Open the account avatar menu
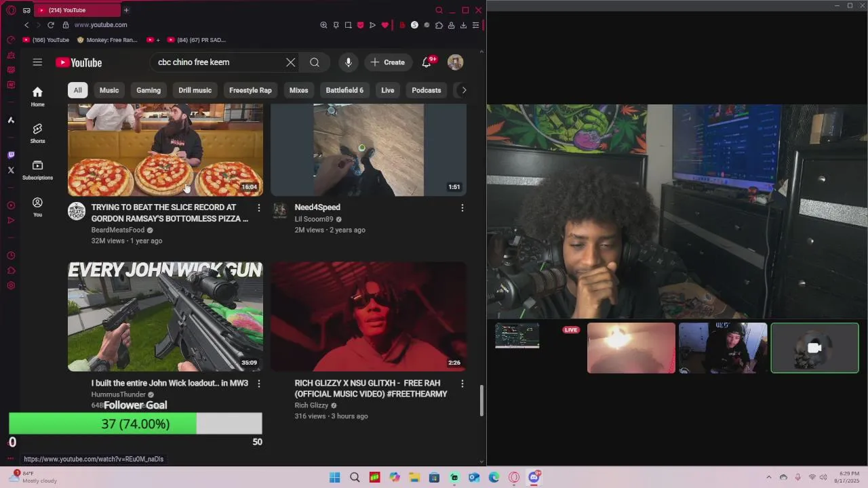The image size is (868, 488). click(x=456, y=62)
